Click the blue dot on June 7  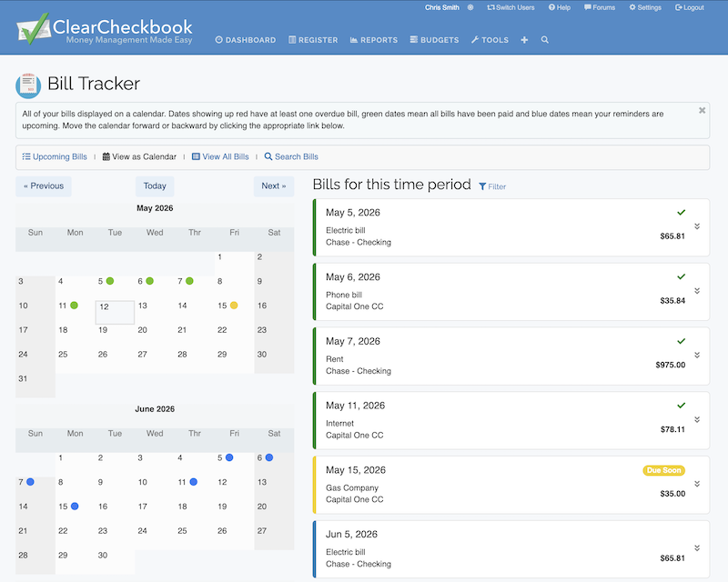[30, 482]
